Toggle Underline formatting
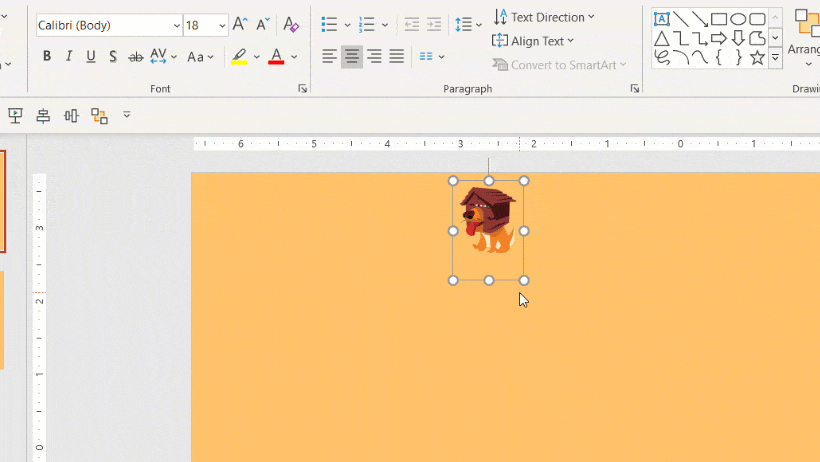The width and height of the screenshot is (820, 462). [90, 56]
